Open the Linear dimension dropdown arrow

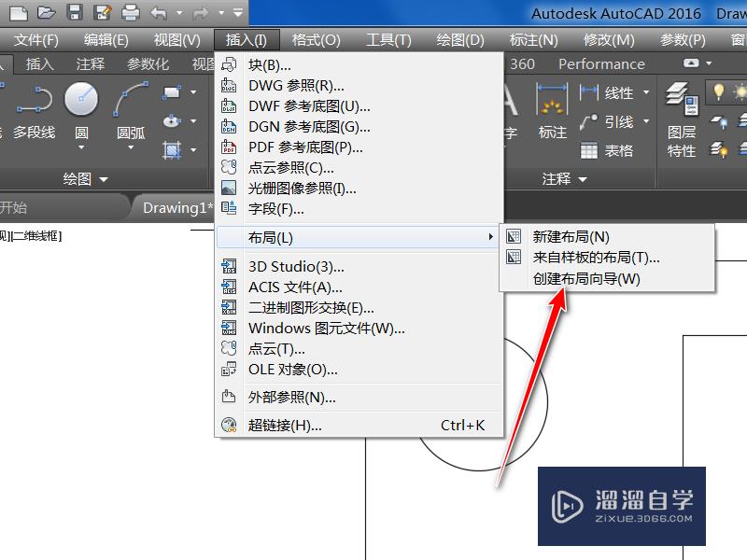point(645,91)
